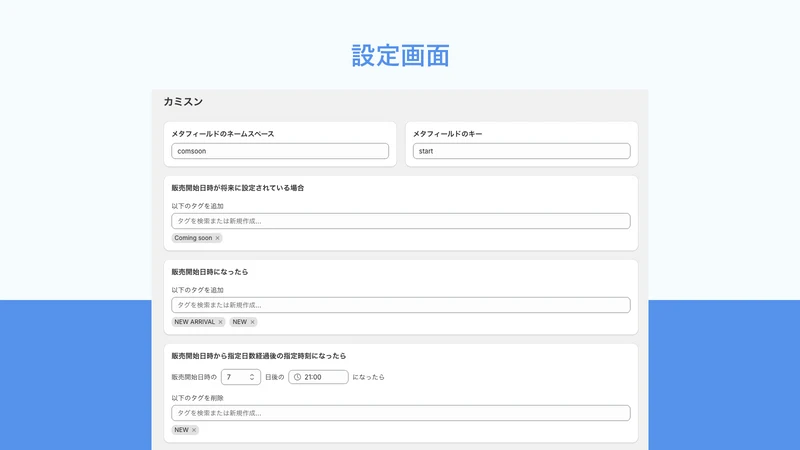Click the metafield key field containing start

[x=521, y=151]
